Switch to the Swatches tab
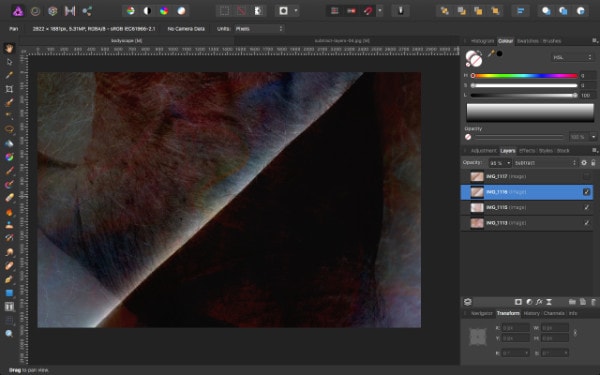This screenshot has height=375, width=600. pyautogui.click(x=528, y=41)
